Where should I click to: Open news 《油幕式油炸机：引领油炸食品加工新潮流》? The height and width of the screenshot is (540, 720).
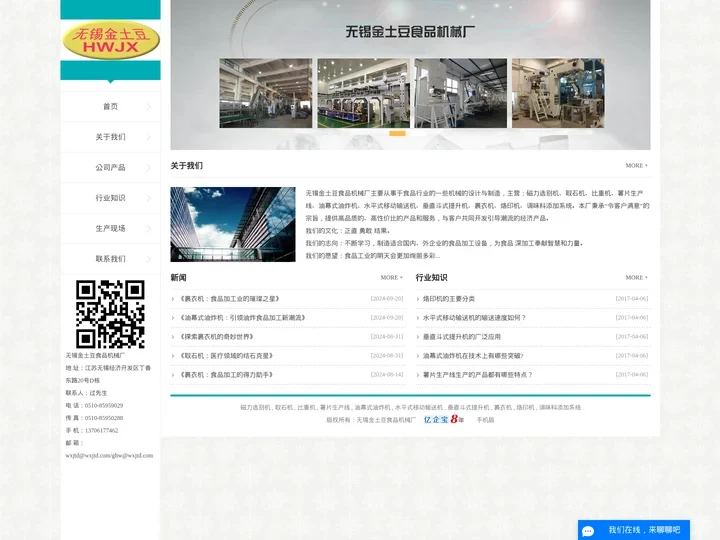(x=242, y=318)
